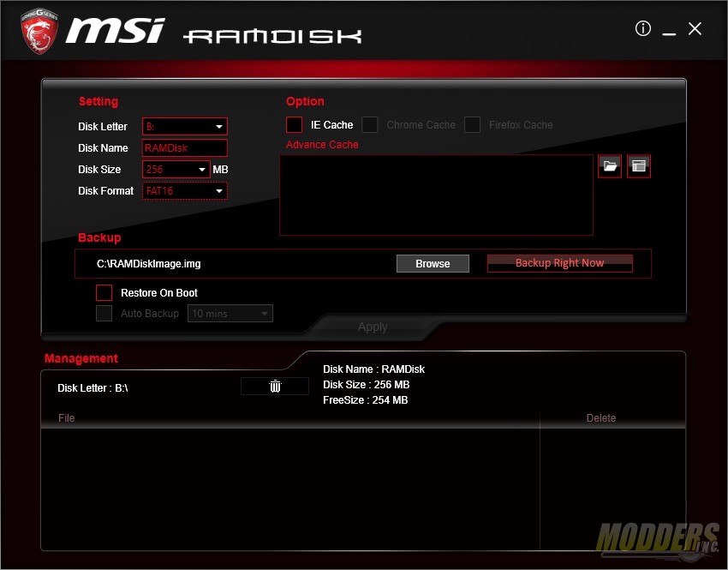Open folder browse icon for Advance Cache
The width and height of the screenshot is (728, 570).
(610, 165)
